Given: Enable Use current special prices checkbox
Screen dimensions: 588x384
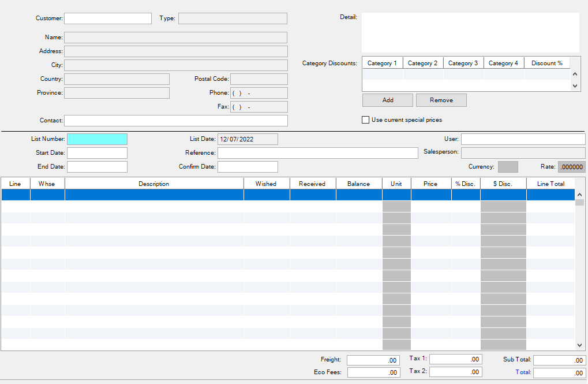Looking at the screenshot, I should tap(365, 120).
